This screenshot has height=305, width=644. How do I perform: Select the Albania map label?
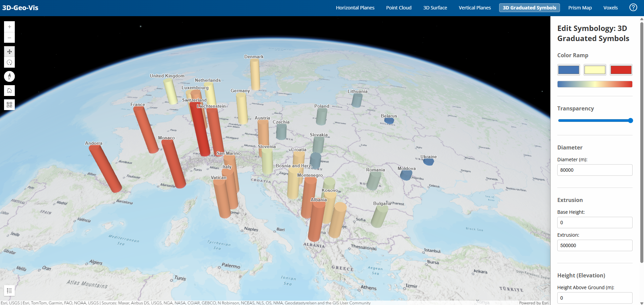click(318, 200)
